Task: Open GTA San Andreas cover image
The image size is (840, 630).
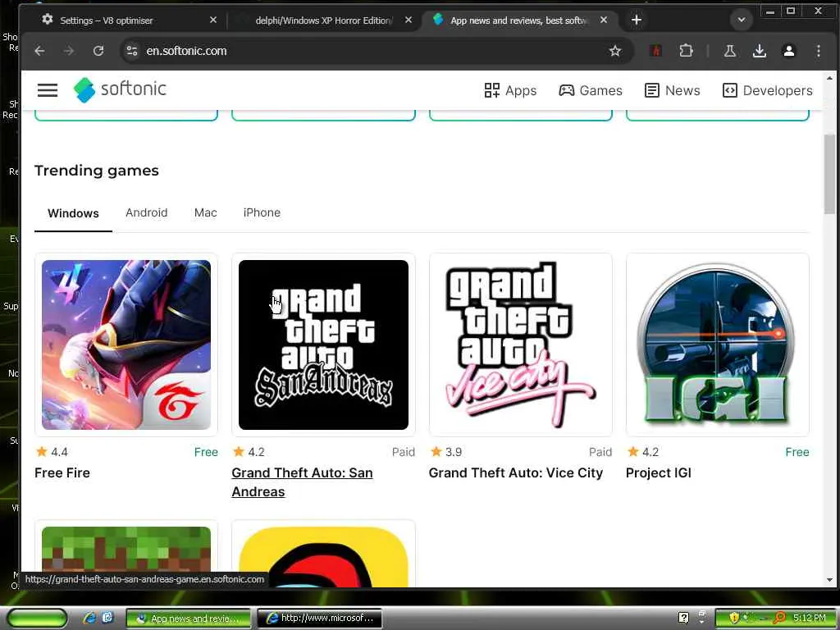Action: pyautogui.click(x=323, y=345)
